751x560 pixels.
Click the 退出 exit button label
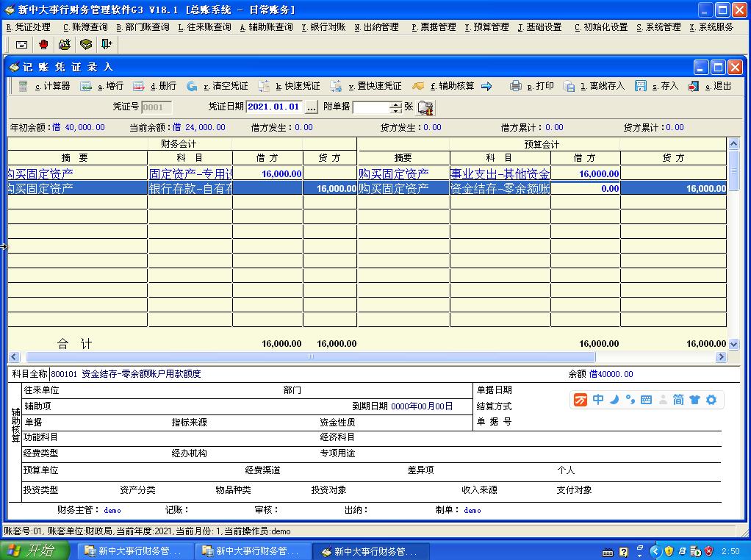718,86
